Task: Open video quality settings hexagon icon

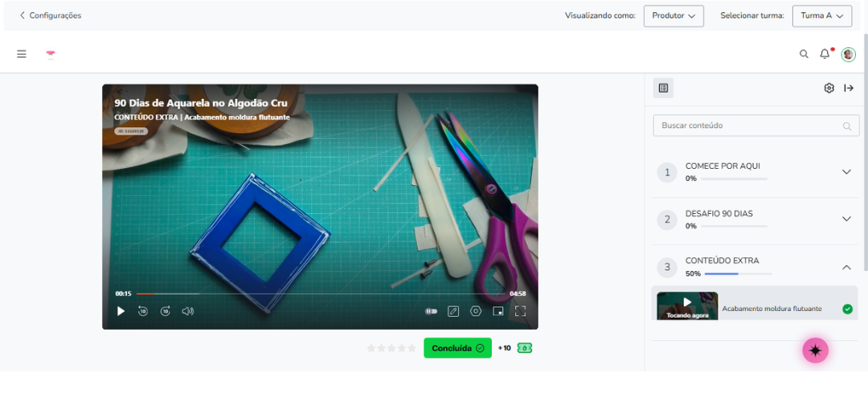Action: [x=476, y=311]
